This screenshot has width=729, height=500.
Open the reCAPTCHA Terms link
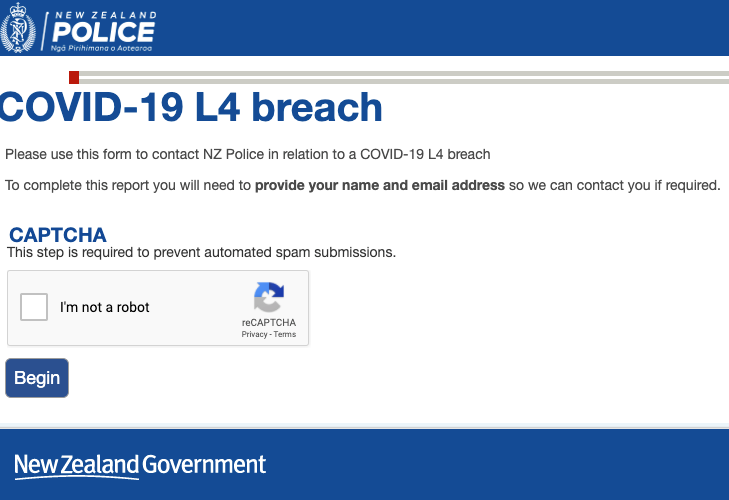pos(285,334)
